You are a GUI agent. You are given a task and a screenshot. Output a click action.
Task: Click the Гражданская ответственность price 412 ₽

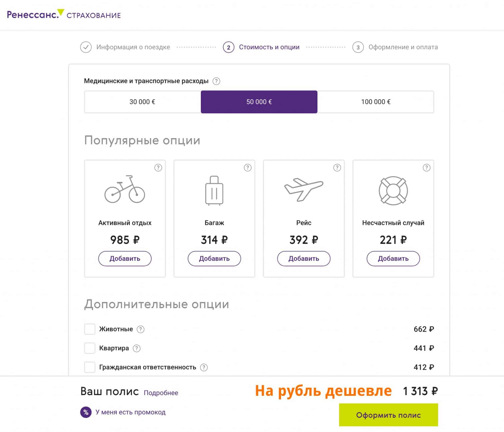coord(424,367)
